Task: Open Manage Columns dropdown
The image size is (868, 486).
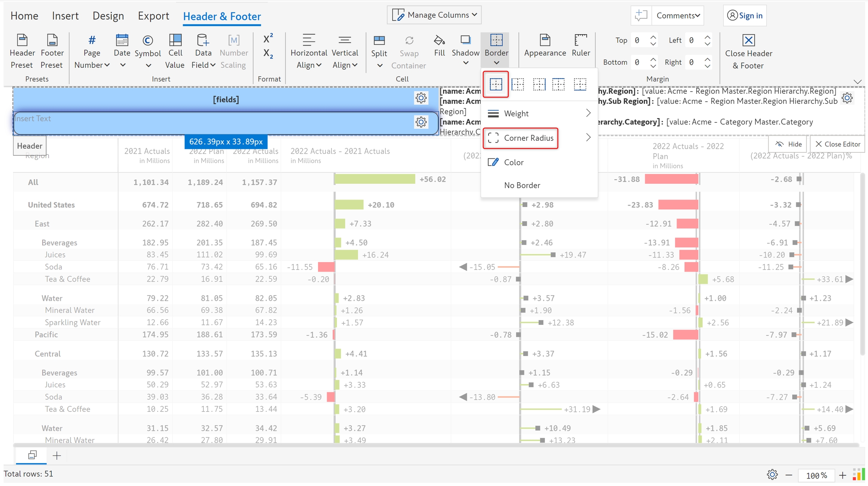Action: pyautogui.click(x=434, y=15)
